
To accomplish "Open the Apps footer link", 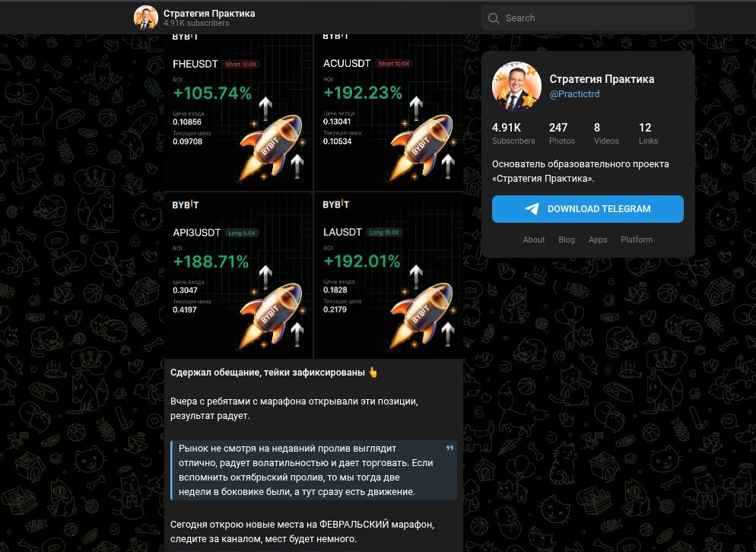I will click(x=598, y=240).
